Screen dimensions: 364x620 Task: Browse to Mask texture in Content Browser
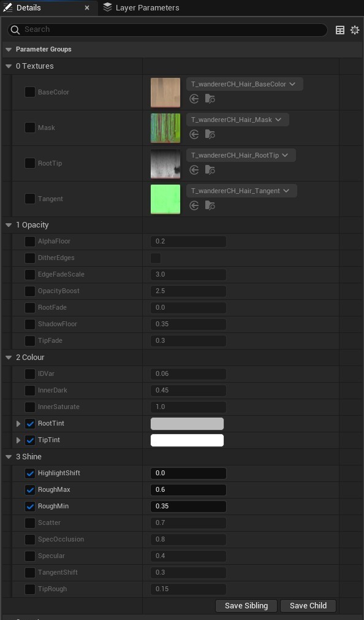pyautogui.click(x=210, y=134)
